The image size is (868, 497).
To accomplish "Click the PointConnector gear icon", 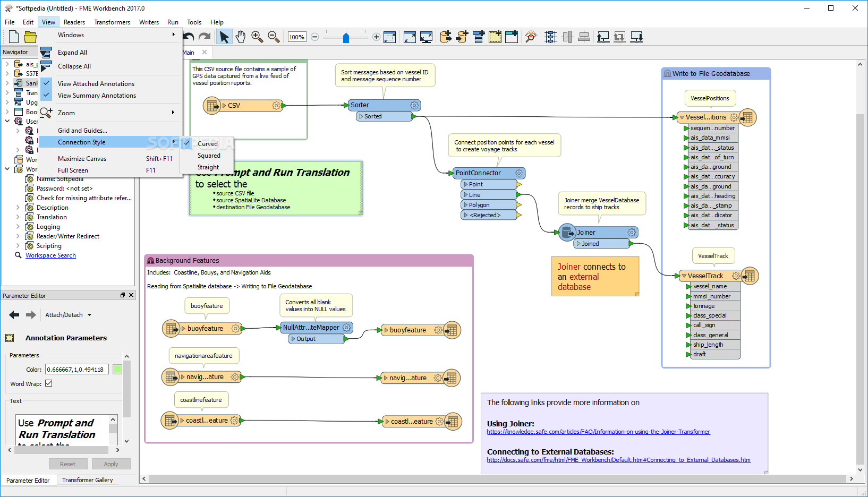I will [519, 173].
